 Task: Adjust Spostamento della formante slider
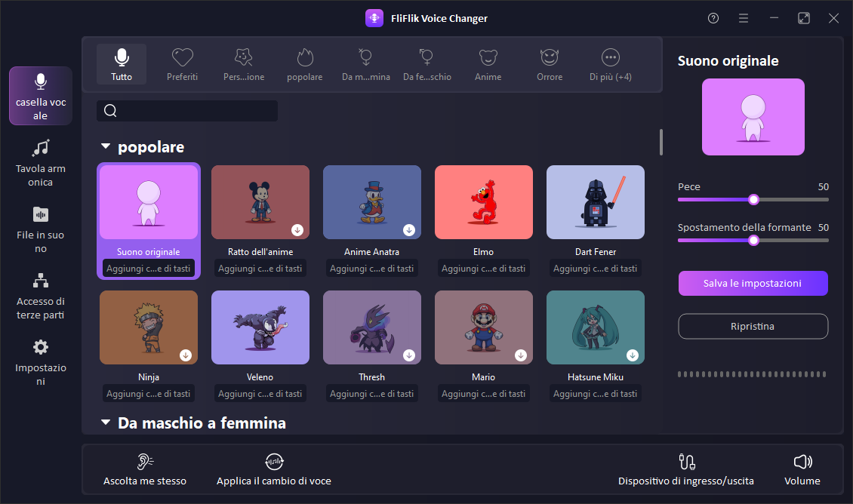pos(753,241)
